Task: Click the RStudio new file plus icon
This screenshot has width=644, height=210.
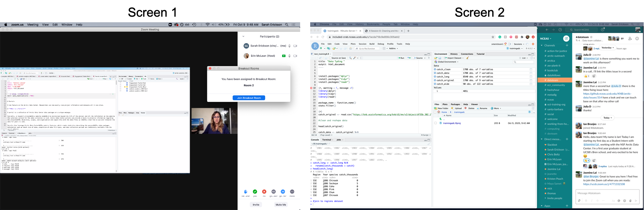Action: (321, 49)
